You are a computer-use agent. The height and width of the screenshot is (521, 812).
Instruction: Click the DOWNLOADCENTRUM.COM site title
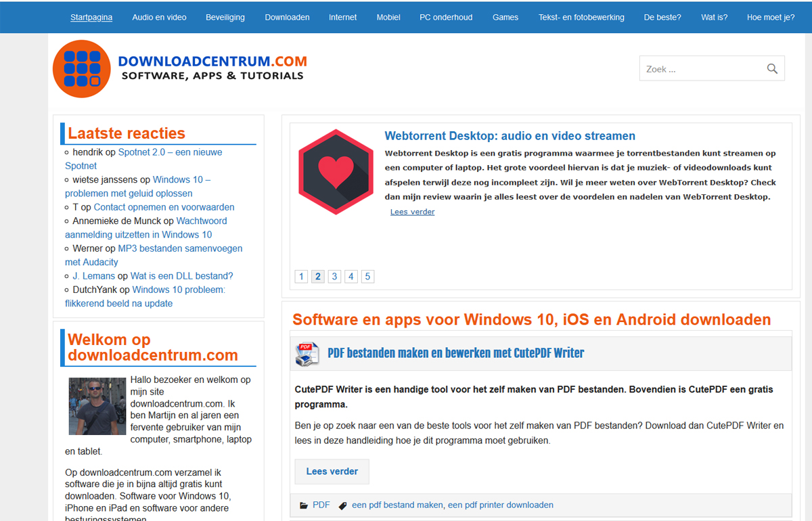click(212, 62)
